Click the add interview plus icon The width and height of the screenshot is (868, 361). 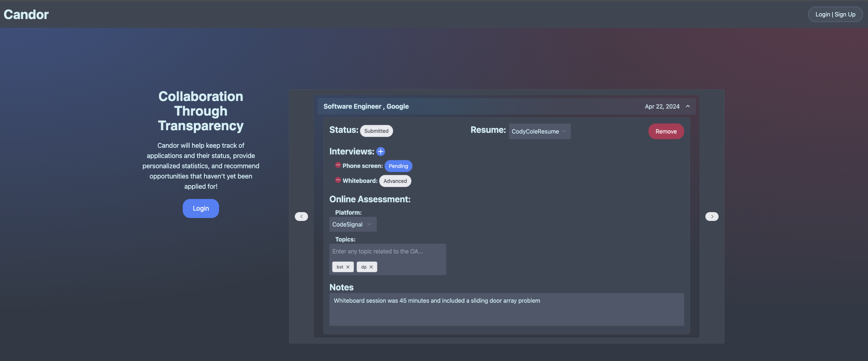pos(381,151)
